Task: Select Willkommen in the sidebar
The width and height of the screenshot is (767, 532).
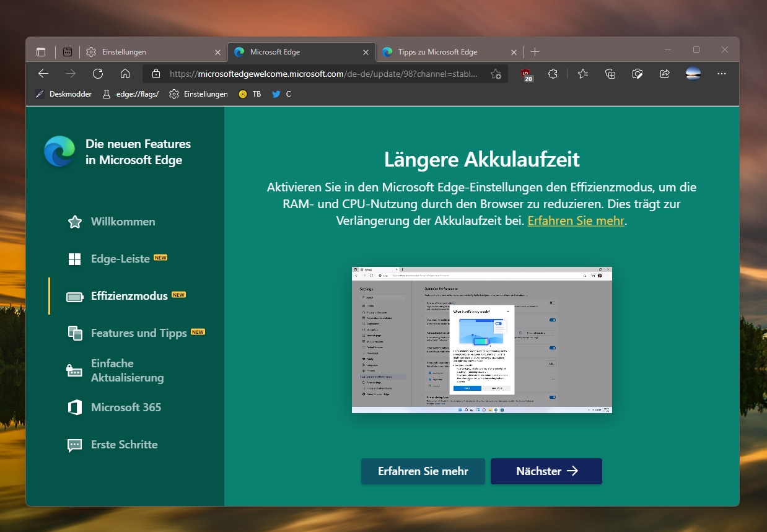Action: pyautogui.click(x=112, y=222)
